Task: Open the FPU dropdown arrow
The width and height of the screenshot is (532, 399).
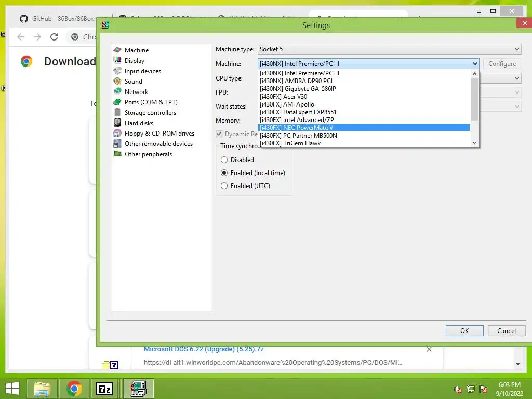Action: [517, 92]
